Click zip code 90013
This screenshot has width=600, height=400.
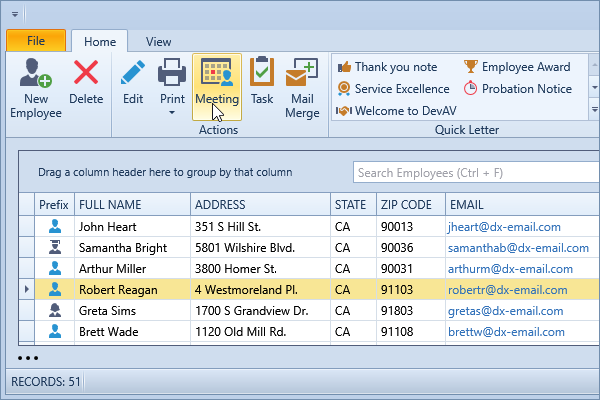point(397,227)
